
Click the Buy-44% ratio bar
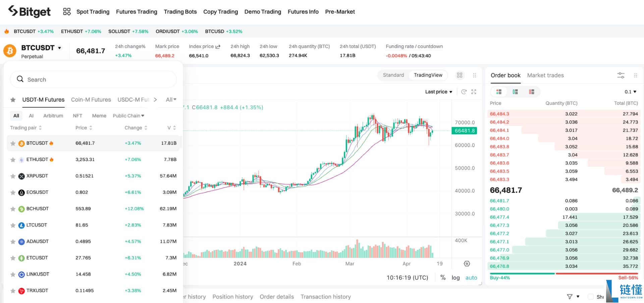522,274
